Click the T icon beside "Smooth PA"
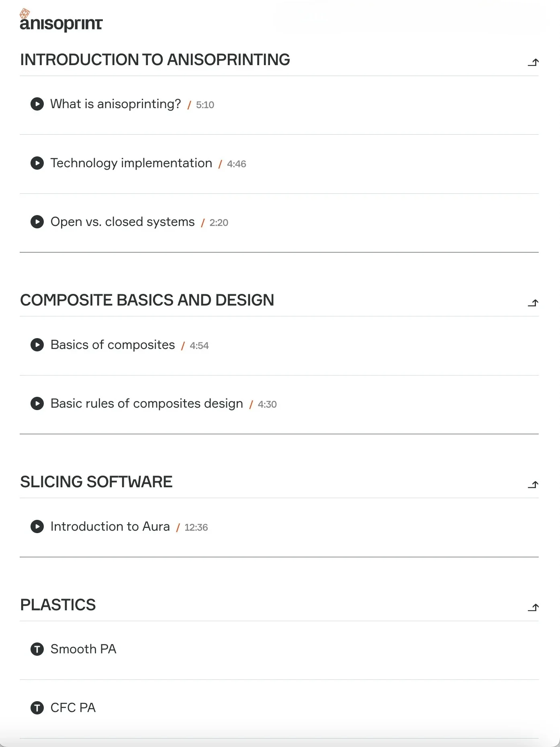The width and height of the screenshot is (560, 747). [37, 649]
